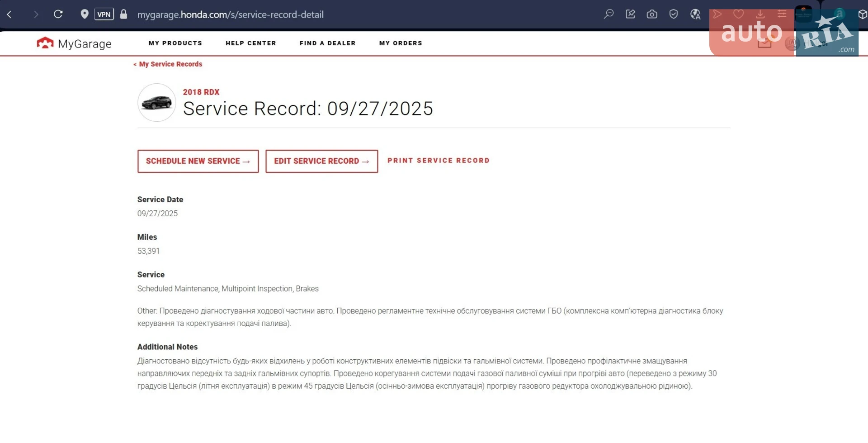868x443 pixels.
Task: Reload the current page
Action: tap(58, 14)
